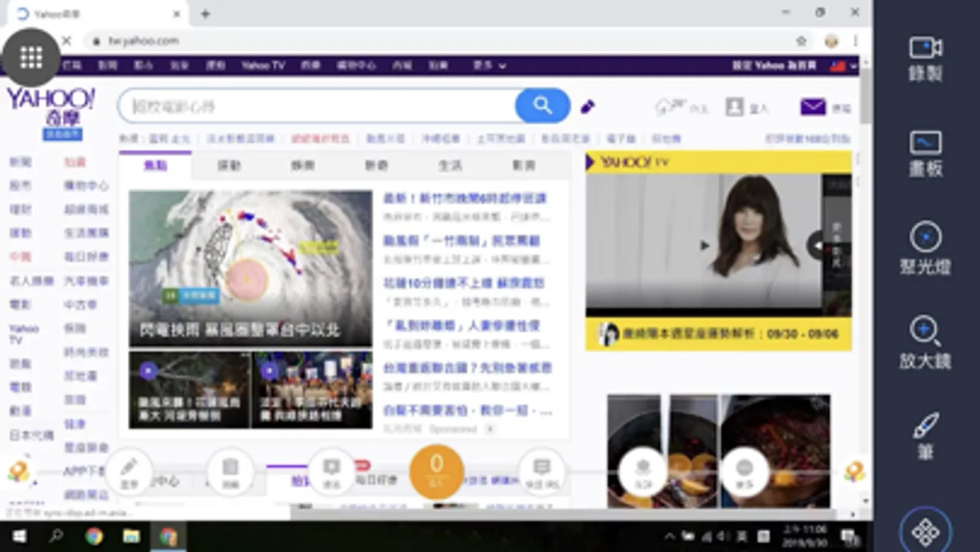
Task: Open the Windows notification center icon
Action: [x=851, y=537]
